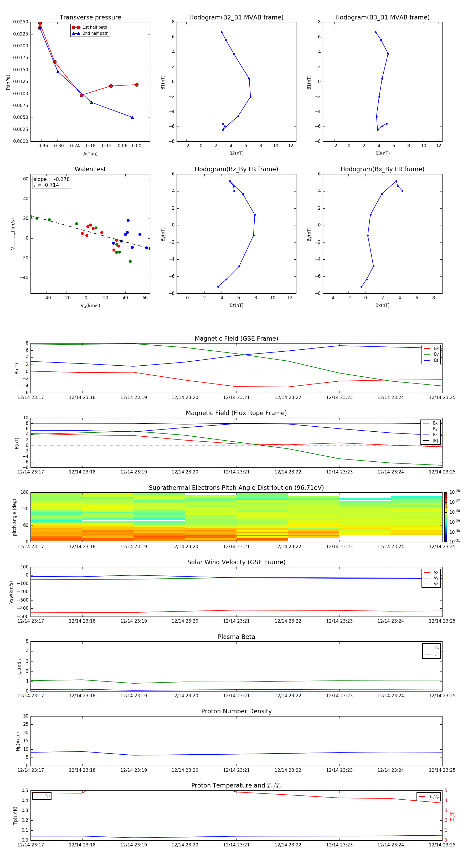Select '2nd half path' legend entry
This screenshot has width=473, height=868.
tap(90, 33)
